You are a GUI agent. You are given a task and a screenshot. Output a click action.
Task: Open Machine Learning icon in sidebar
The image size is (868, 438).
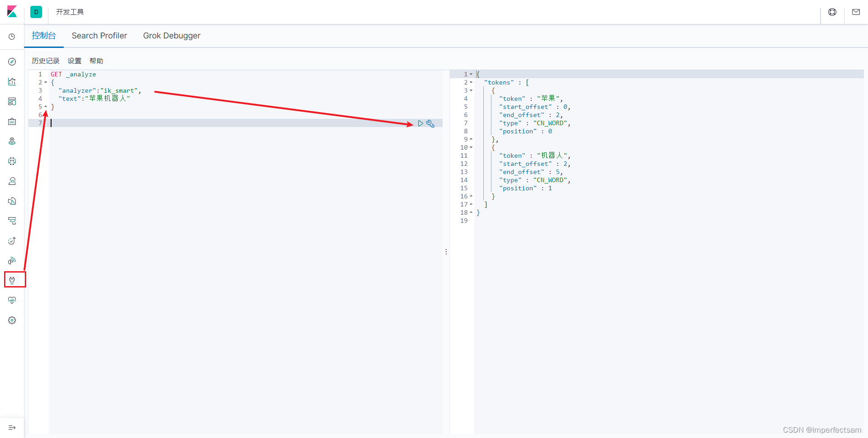click(12, 161)
